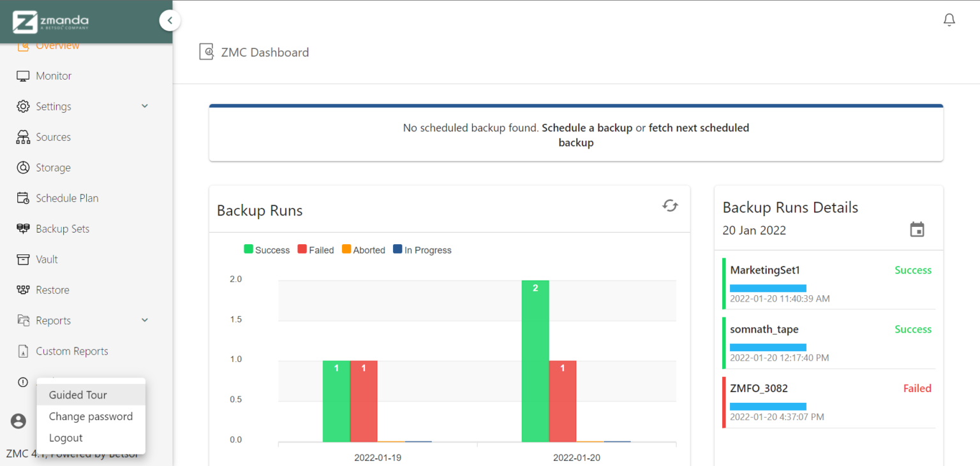The height and width of the screenshot is (466, 980).
Task: Expand the Reports menu
Action: (x=144, y=320)
